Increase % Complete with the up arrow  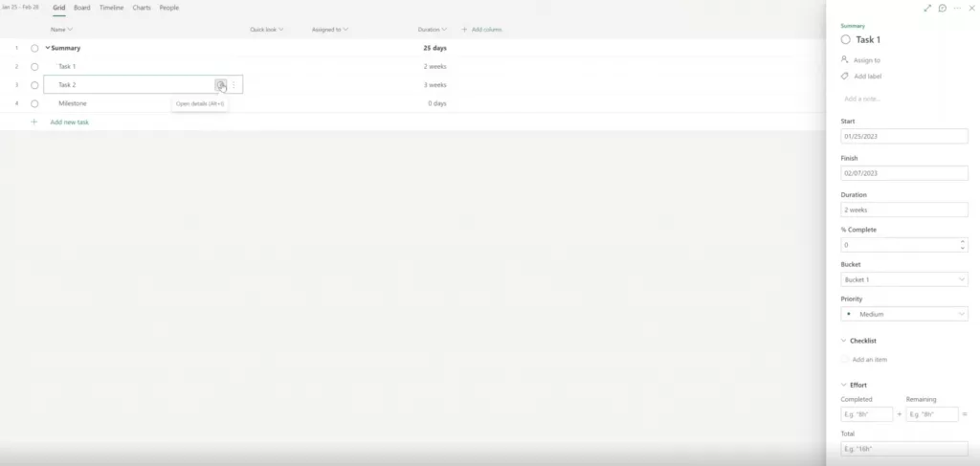click(x=963, y=241)
